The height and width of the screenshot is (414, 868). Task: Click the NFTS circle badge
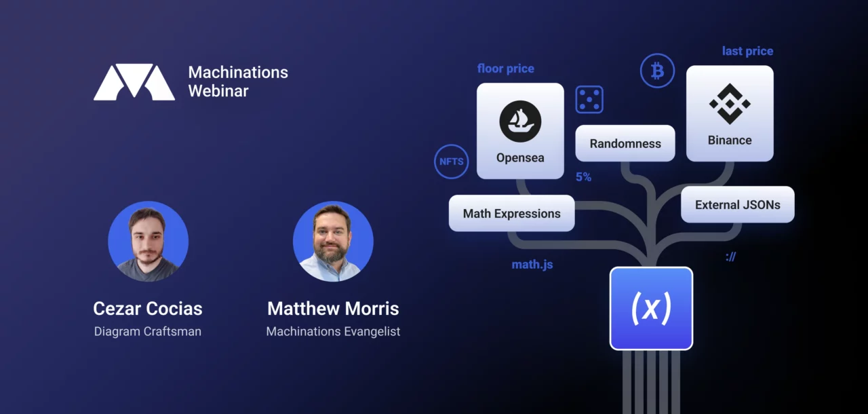point(451,162)
